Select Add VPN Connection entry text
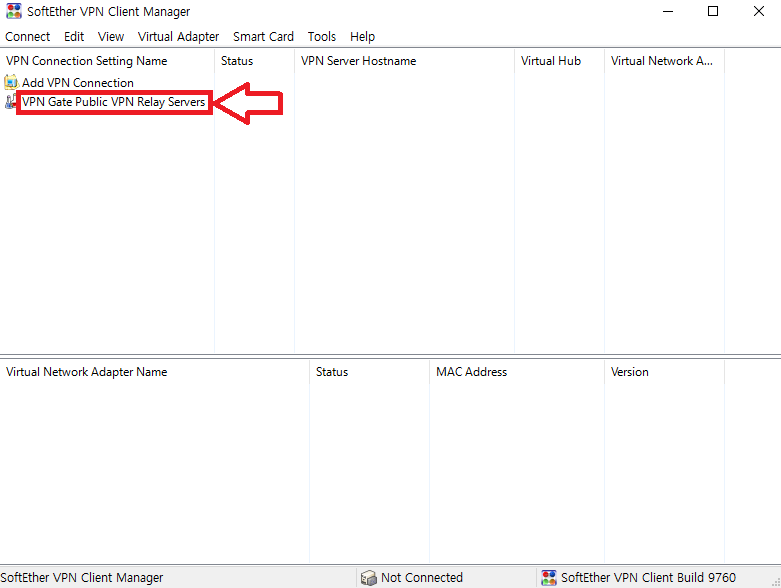The width and height of the screenshot is (781, 588). (78, 83)
